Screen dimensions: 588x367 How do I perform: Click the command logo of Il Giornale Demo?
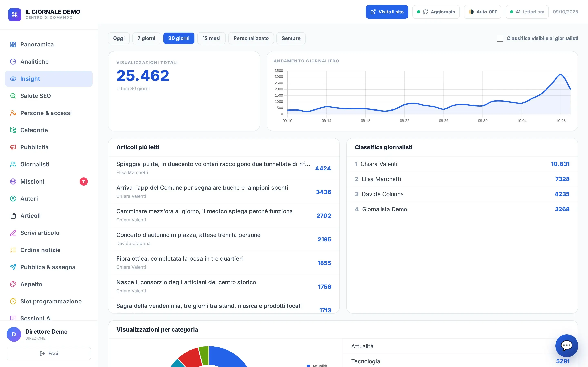pyautogui.click(x=14, y=14)
